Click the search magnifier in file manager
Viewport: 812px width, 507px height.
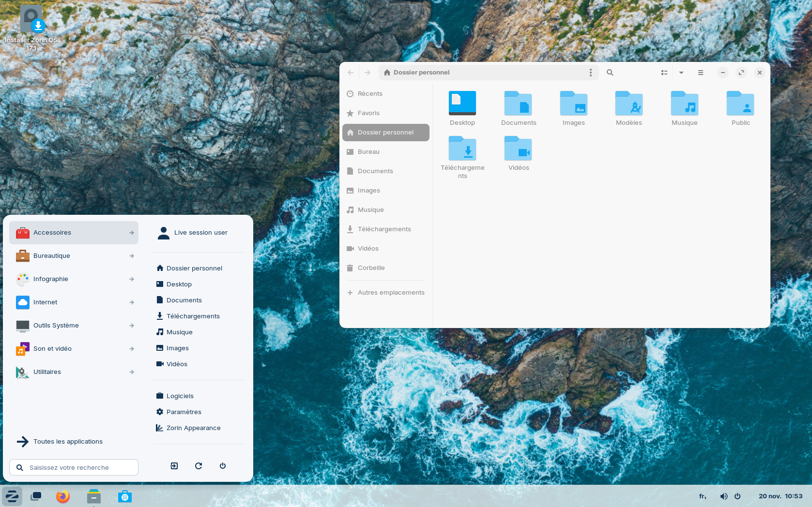(x=610, y=73)
